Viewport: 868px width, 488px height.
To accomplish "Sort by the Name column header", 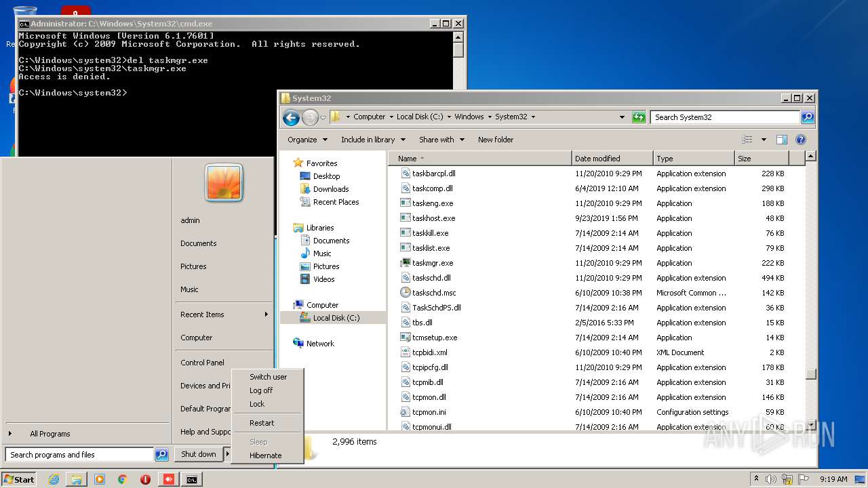I will [x=480, y=159].
